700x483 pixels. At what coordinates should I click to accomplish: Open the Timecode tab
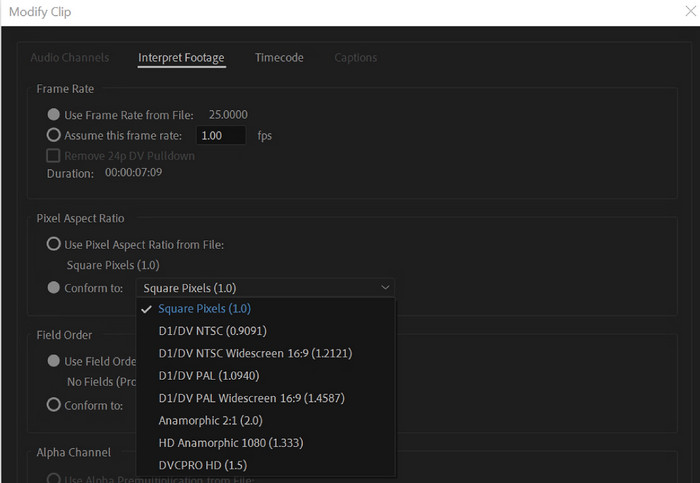point(279,58)
